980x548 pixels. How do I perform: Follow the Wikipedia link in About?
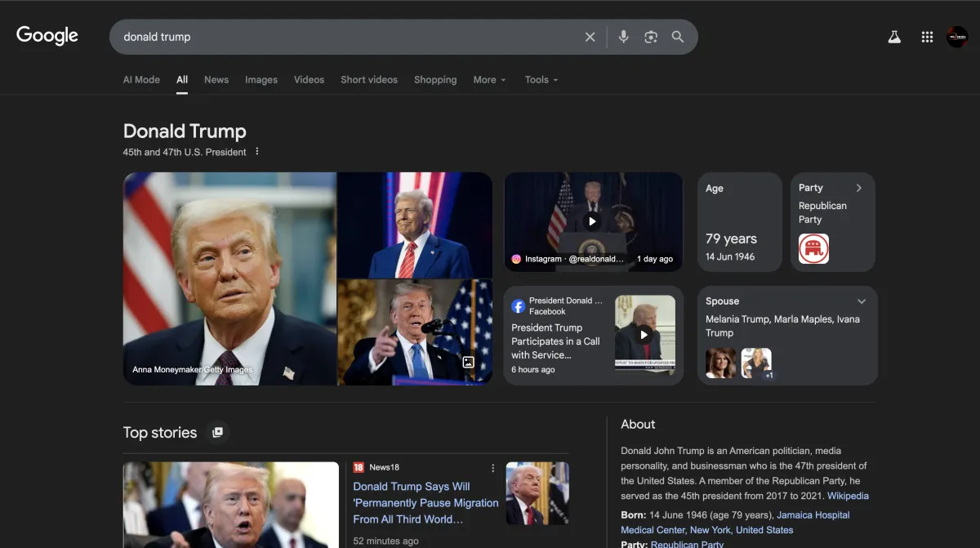[848, 496]
